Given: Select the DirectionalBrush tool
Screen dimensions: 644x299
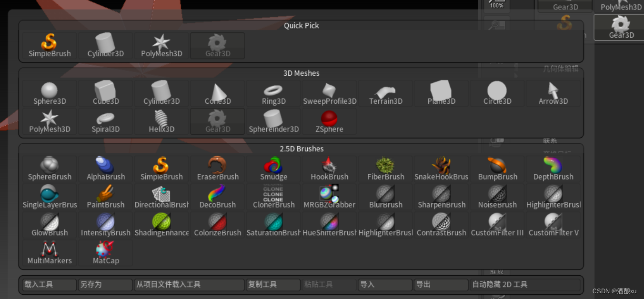Looking at the screenshot, I should click(161, 198).
